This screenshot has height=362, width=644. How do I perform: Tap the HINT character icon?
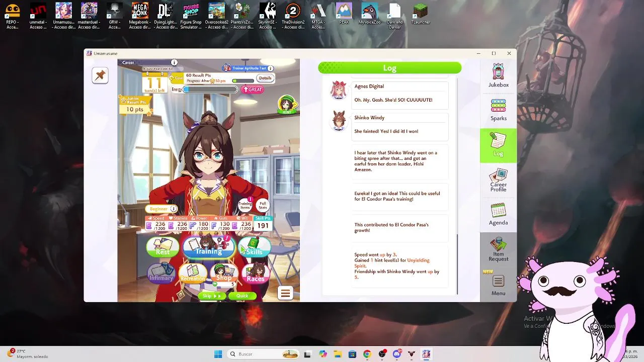287,105
